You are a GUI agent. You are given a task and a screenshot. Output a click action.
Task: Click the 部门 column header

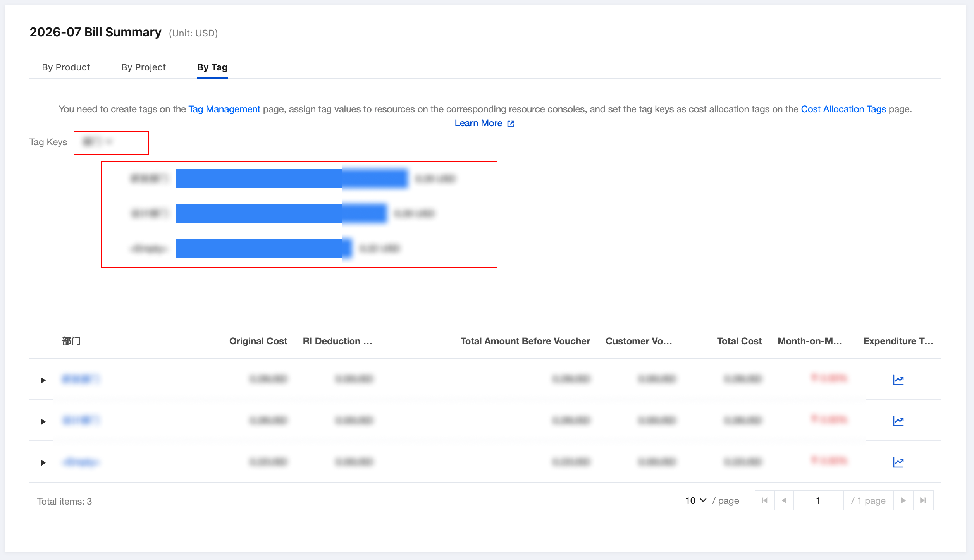pyautogui.click(x=71, y=341)
